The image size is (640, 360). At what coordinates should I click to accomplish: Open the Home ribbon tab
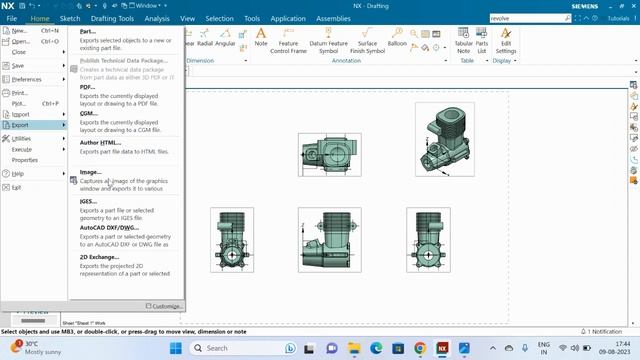click(x=40, y=18)
